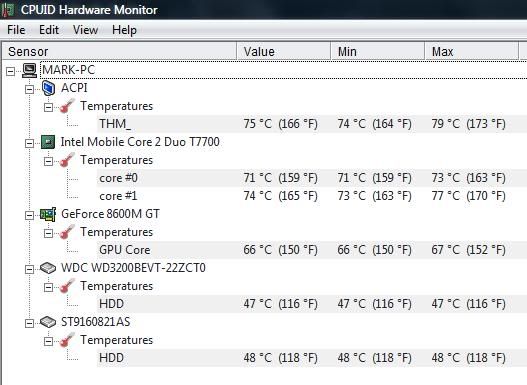The height and width of the screenshot is (385, 527).
Task: Collapse the Intel Mobile Core 2 Duo node
Action: [29, 143]
